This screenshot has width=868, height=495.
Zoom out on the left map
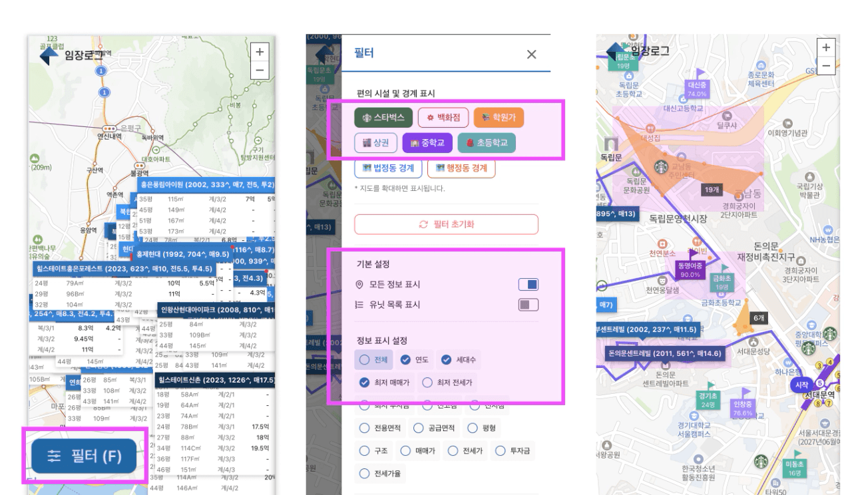pyautogui.click(x=260, y=69)
